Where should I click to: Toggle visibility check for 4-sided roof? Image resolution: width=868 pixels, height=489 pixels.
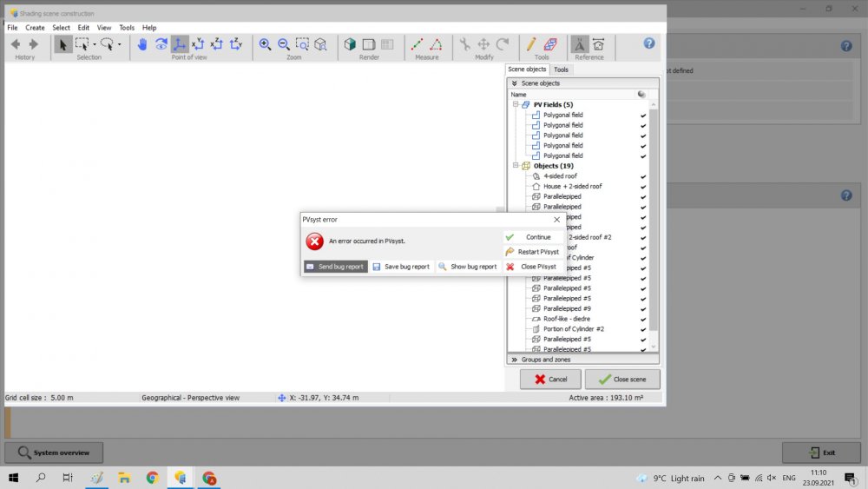click(643, 176)
